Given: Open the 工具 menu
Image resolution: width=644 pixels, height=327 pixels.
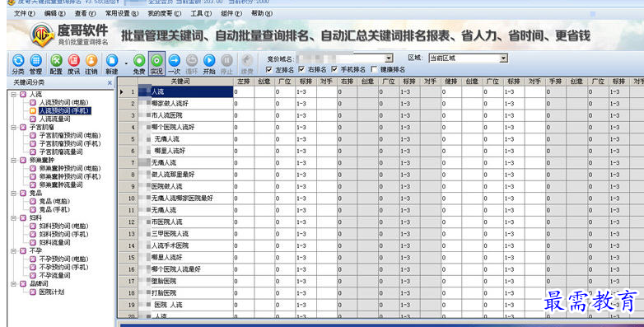Looking at the screenshot, I should point(201,13).
